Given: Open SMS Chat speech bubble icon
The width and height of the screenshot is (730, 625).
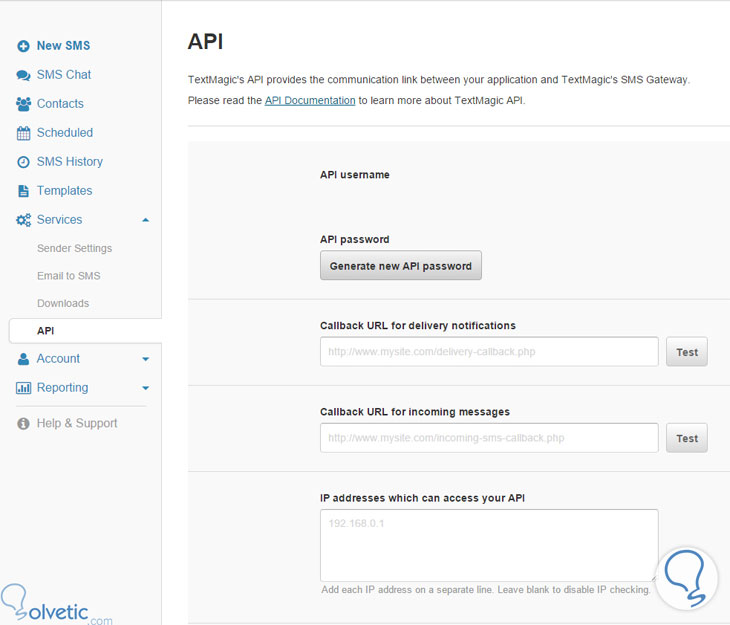Looking at the screenshot, I should click(x=23, y=75).
